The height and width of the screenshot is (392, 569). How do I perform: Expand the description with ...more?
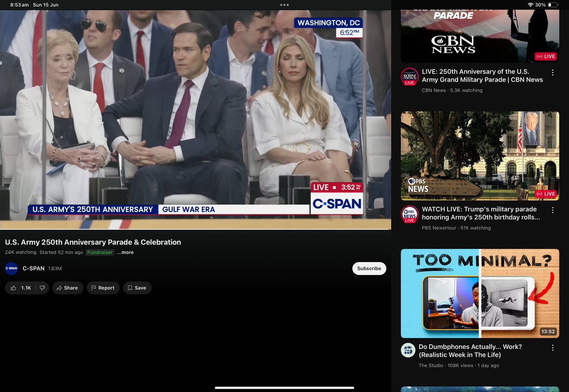point(125,253)
